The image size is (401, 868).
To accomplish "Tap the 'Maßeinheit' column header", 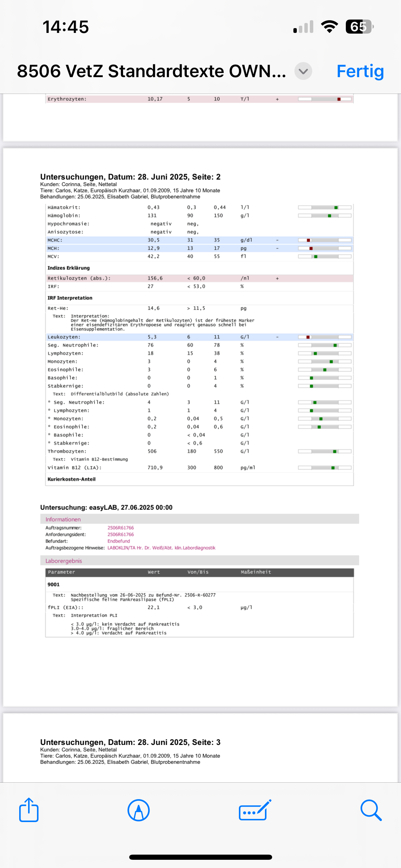I will click(256, 572).
